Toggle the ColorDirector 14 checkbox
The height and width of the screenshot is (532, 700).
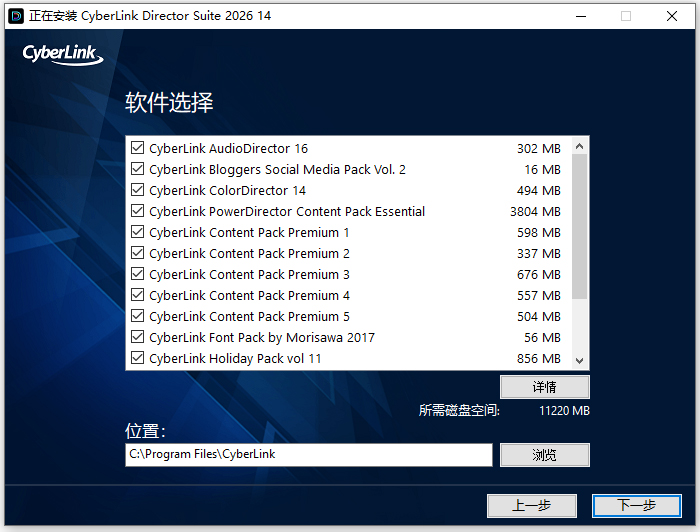pos(138,190)
